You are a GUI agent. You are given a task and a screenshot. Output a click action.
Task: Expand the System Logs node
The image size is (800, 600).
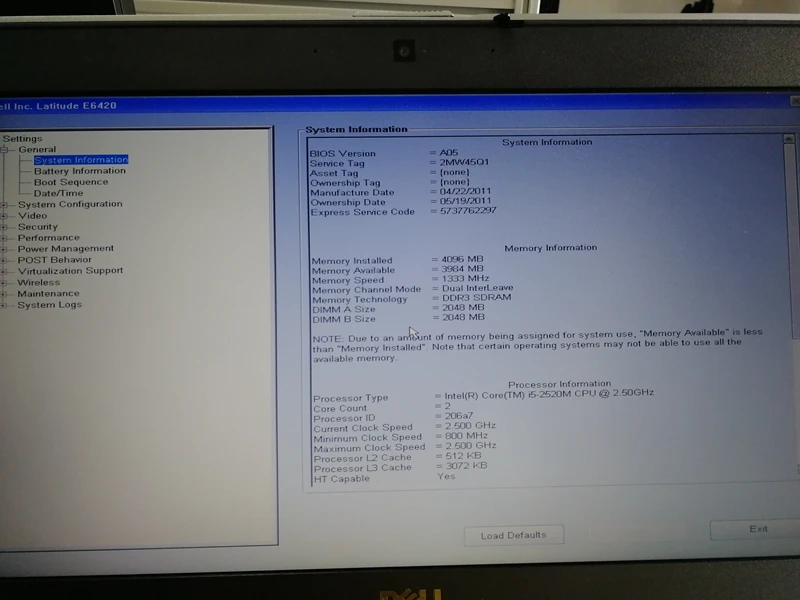coord(4,305)
